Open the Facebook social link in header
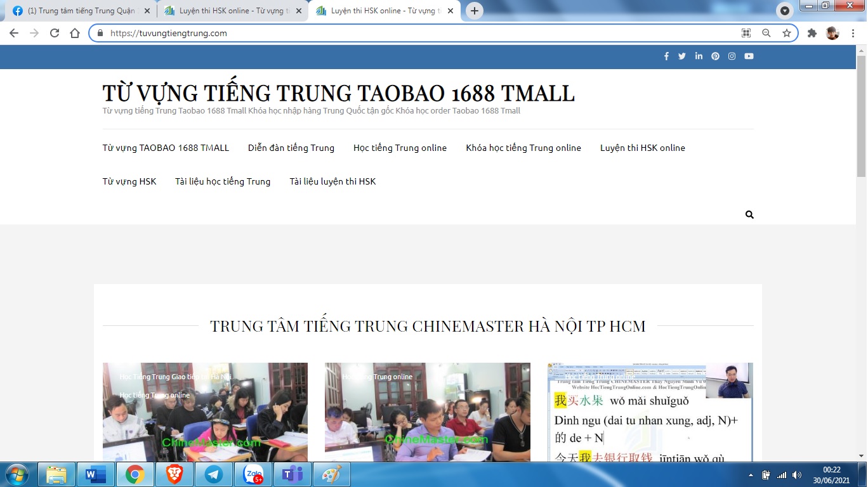 click(666, 56)
